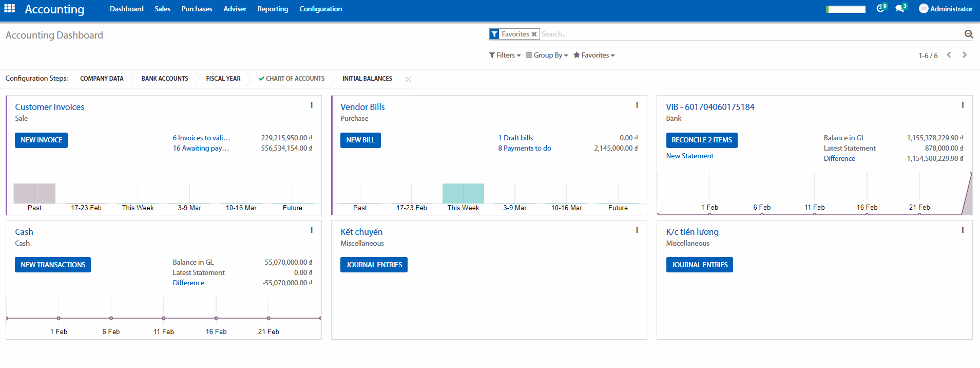This screenshot has width=980, height=368.
Task: Dismiss the configuration steps bar
Action: point(408,79)
